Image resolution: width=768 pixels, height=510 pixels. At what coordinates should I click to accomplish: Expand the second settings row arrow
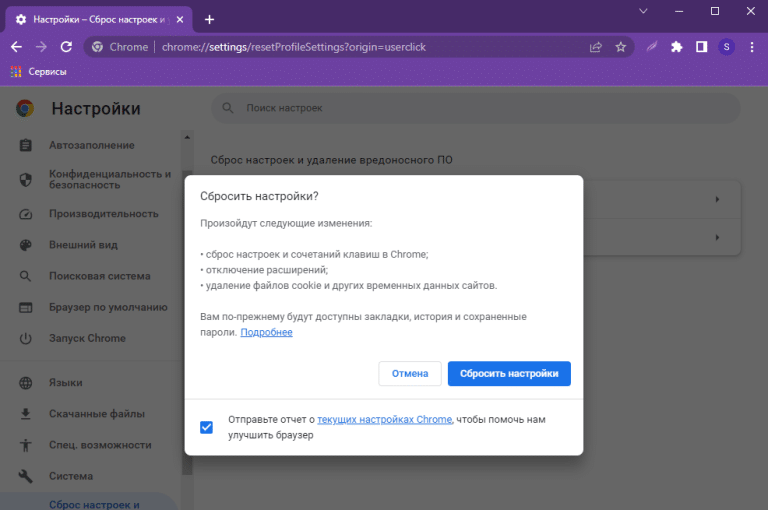pos(717,238)
